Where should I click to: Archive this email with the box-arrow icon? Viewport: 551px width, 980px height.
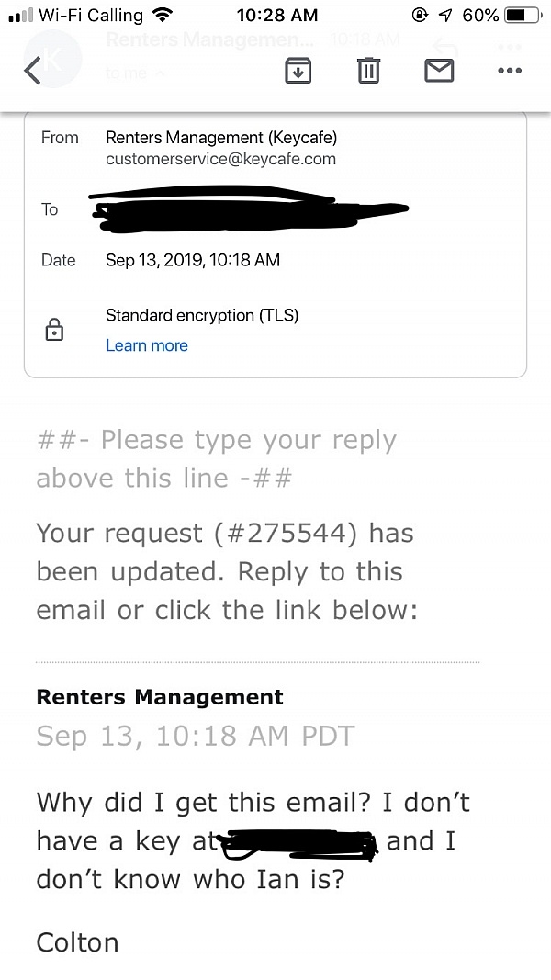coord(298,70)
